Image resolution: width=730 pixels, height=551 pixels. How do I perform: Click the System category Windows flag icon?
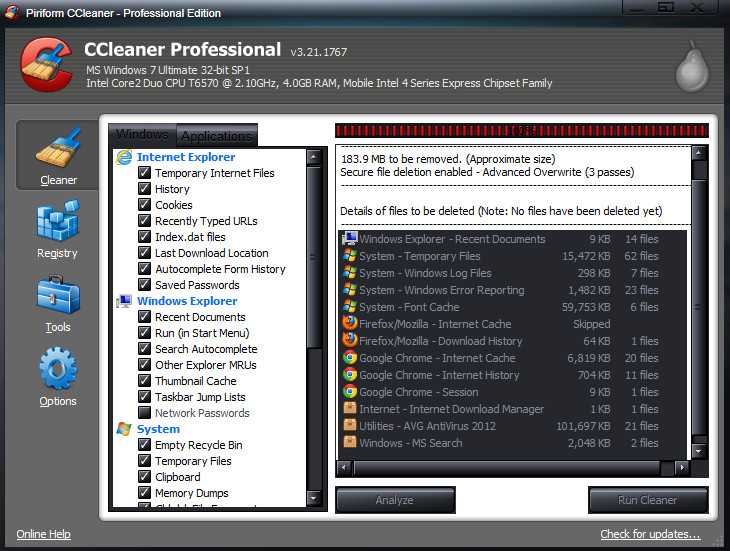pyautogui.click(x=124, y=429)
